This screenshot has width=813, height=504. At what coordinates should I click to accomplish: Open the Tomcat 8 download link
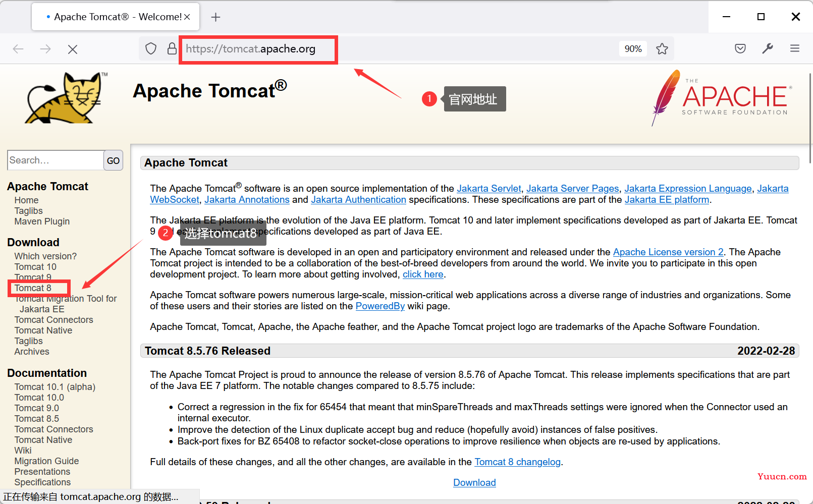pos(33,288)
